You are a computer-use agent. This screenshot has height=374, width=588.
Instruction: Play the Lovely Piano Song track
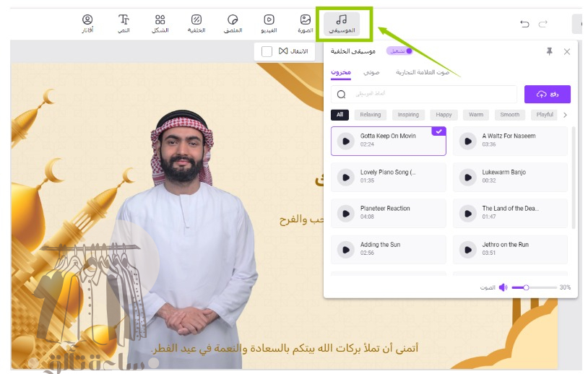point(346,177)
